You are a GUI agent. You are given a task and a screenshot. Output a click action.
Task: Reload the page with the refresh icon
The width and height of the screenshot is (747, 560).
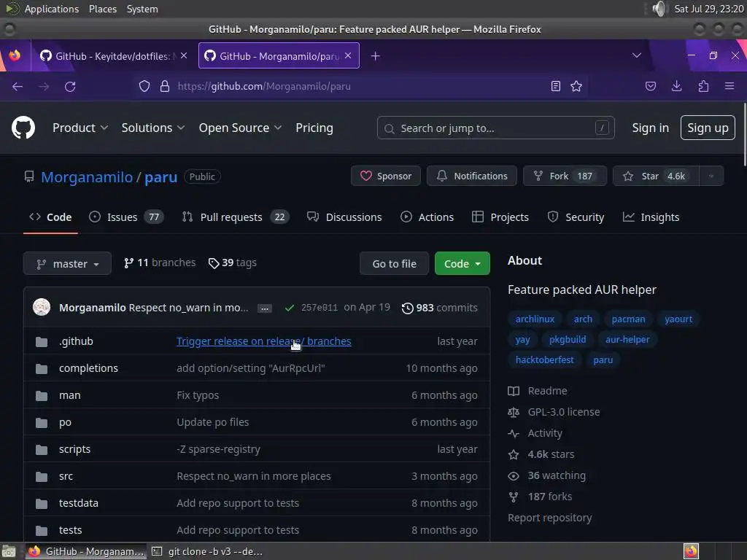pos(70,86)
